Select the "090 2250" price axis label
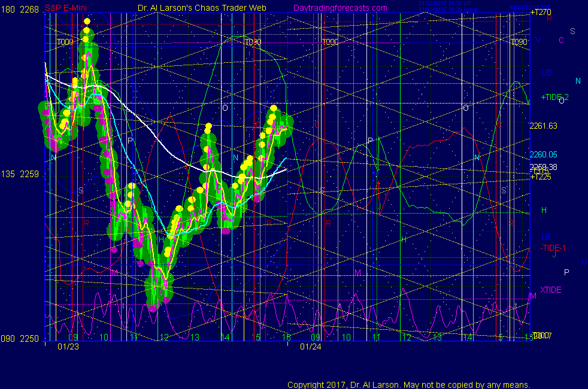Viewport: 588px width, 389px height. (20, 339)
